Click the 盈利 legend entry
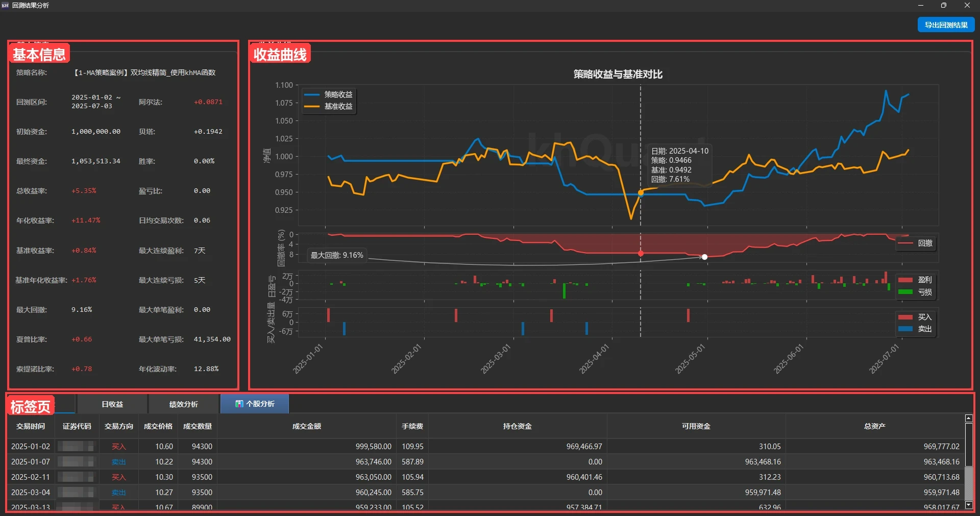 916,280
